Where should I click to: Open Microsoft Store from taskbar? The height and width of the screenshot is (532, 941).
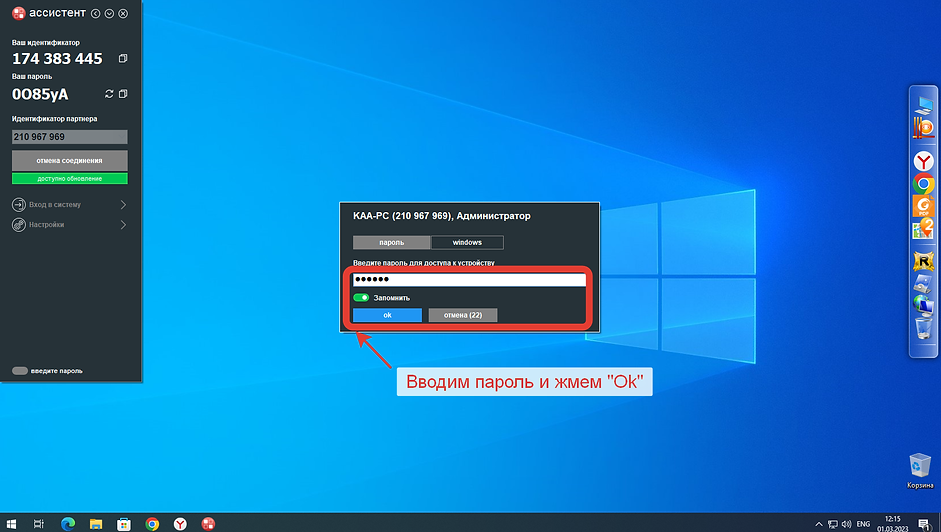click(x=124, y=524)
